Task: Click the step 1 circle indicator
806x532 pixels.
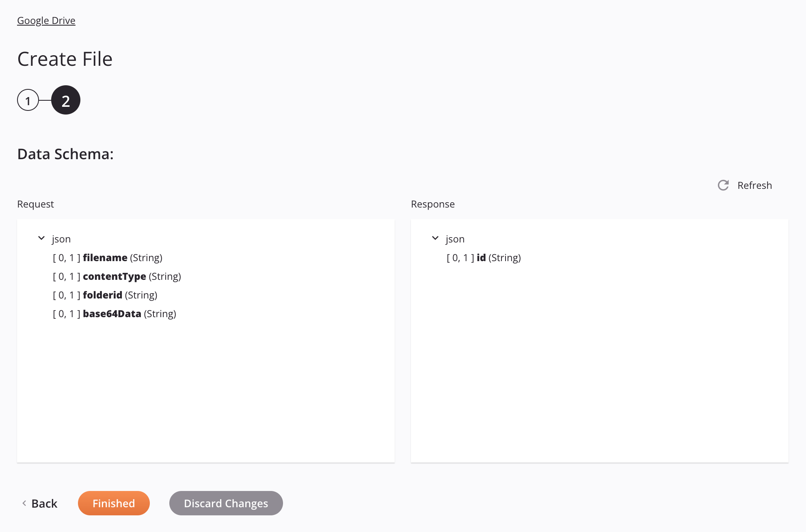Action: [28, 100]
